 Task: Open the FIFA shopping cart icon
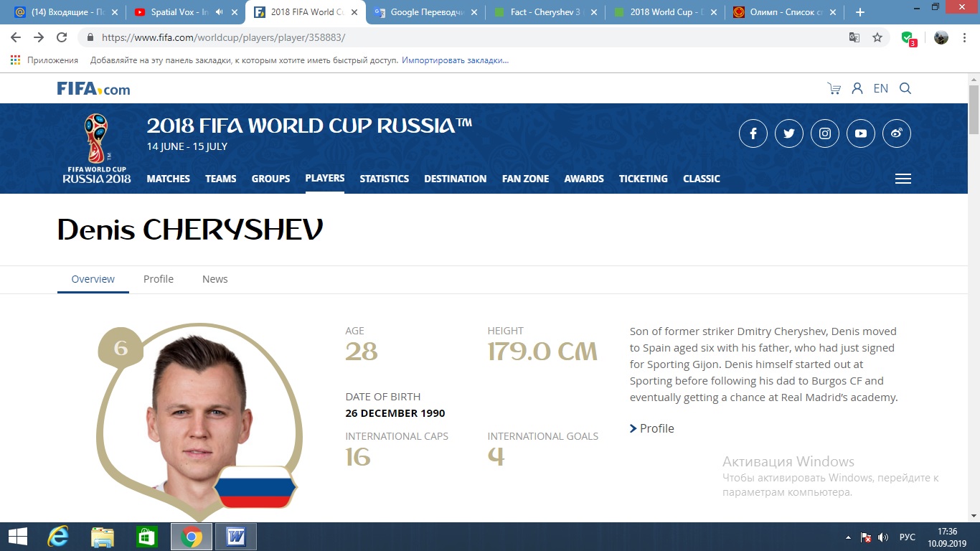[834, 88]
